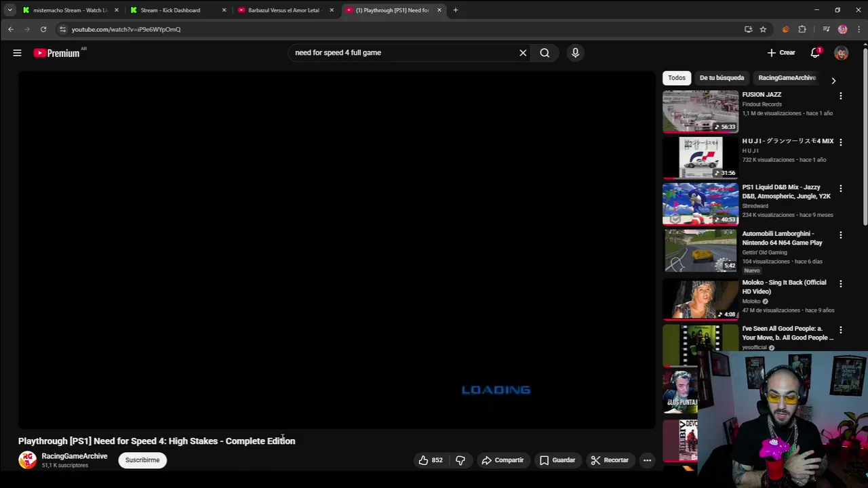Like the video with thumbs up
This screenshot has width=868, height=488.
pyautogui.click(x=430, y=460)
